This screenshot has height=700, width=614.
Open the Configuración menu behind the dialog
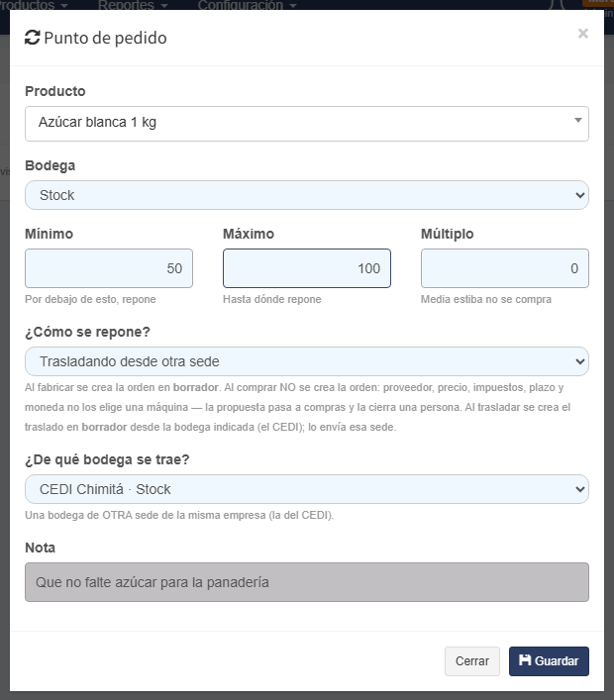[247, 5]
